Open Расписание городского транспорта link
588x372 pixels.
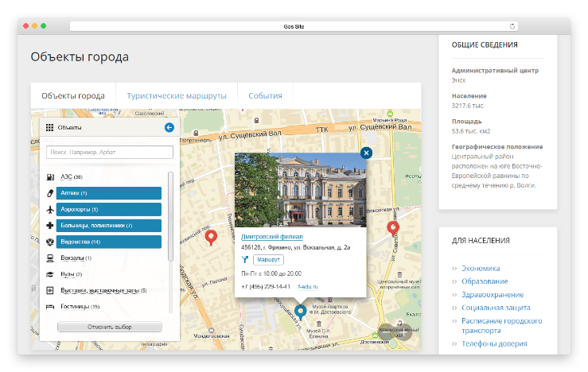(x=502, y=326)
